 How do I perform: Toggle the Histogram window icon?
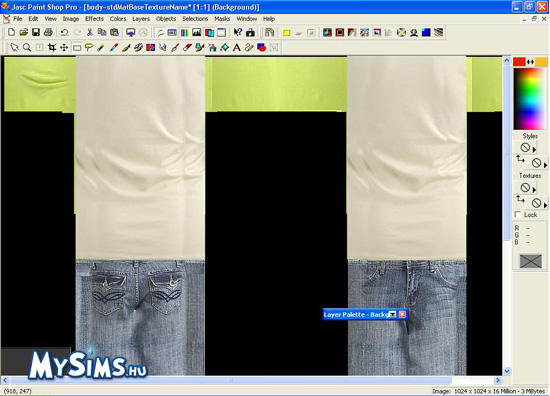(x=197, y=33)
